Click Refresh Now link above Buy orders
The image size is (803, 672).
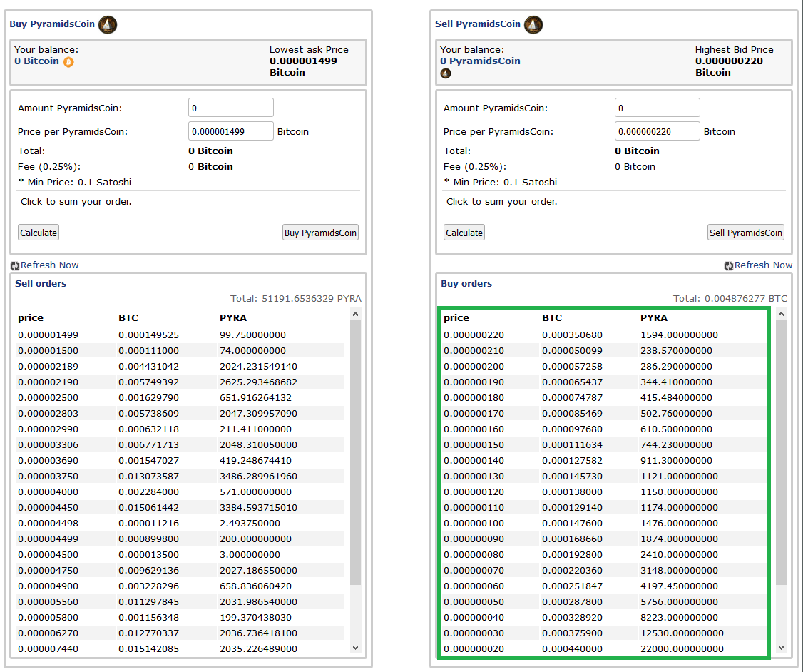[763, 265]
